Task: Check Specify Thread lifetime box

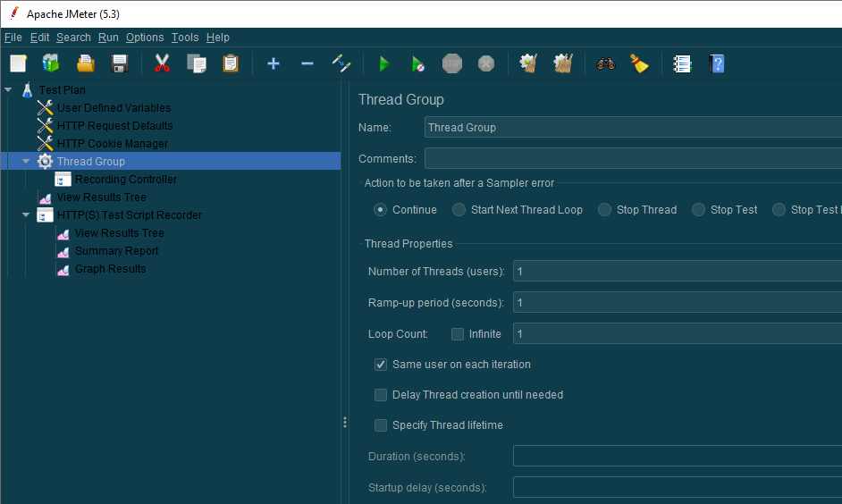Action: coord(381,425)
